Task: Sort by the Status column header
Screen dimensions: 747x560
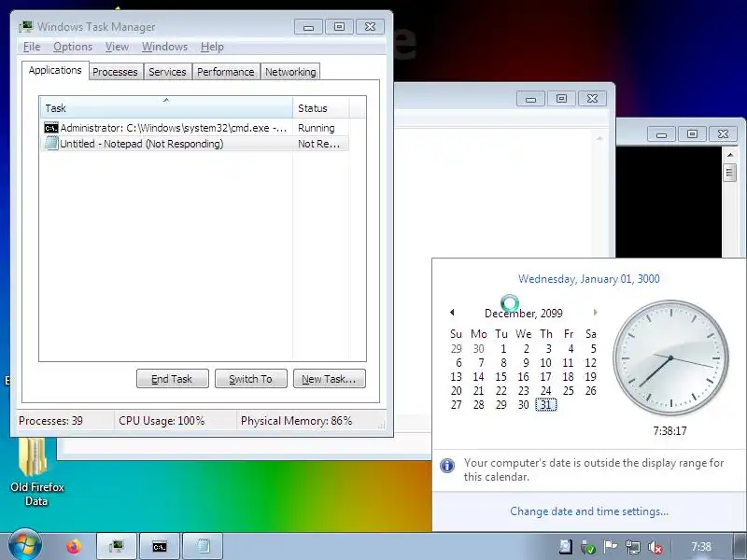Action: 320,107
